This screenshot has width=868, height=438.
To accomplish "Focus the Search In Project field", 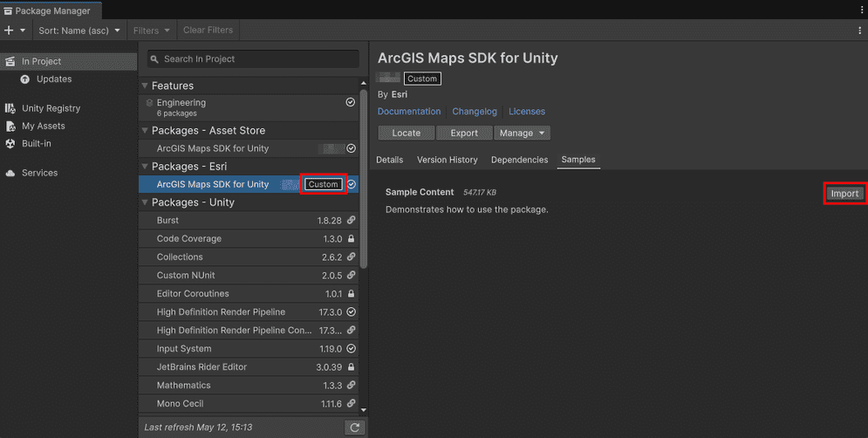I will tap(253, 59).
